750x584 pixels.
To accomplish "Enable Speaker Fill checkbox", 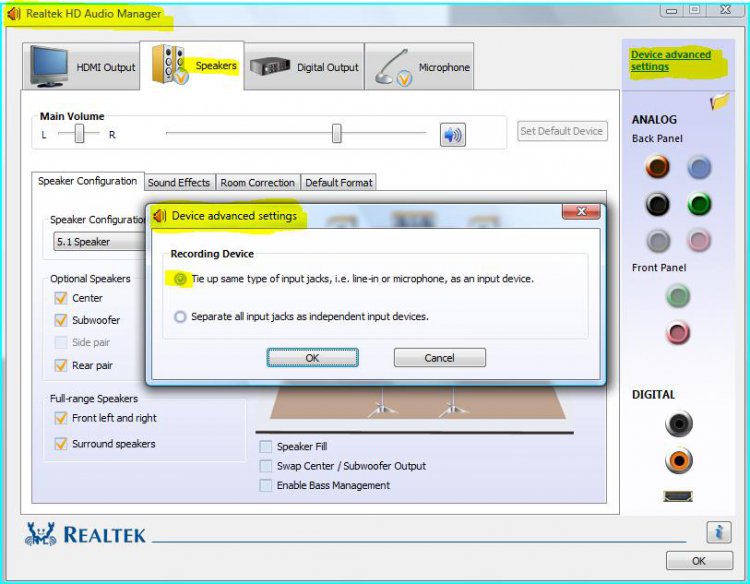I will pyautogui.click(x=265, y=447).
